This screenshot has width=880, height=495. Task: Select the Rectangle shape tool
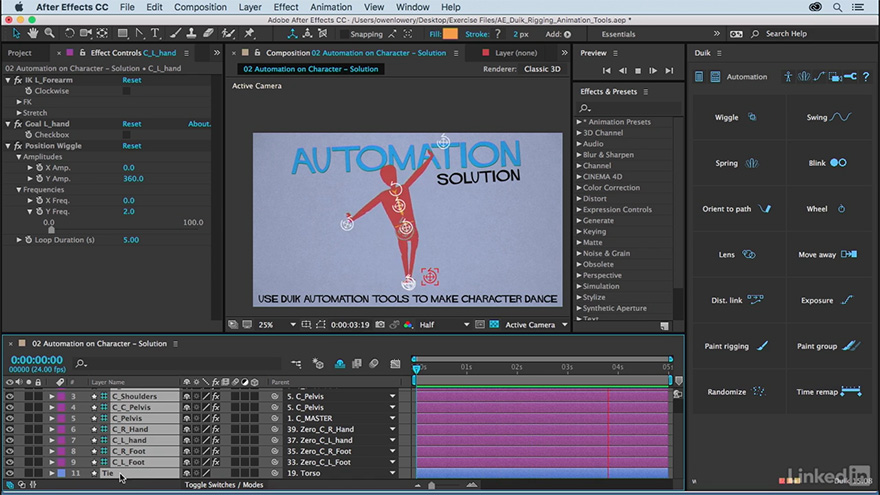122,34
